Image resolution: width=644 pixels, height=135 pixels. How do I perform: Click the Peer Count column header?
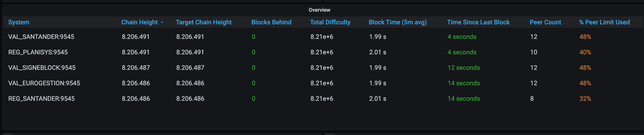coord(545,22)
